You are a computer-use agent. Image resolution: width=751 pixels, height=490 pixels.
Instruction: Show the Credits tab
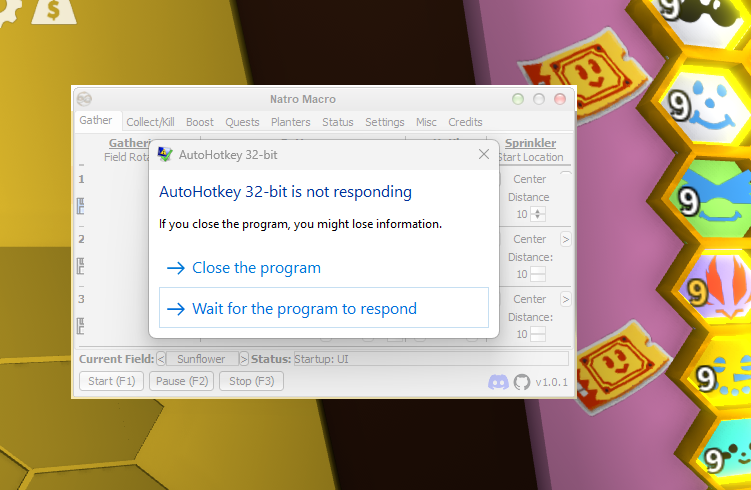point(465,122)
